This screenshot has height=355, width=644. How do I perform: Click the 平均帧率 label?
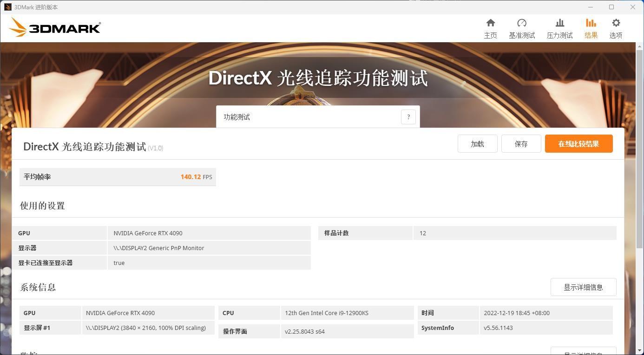pyautogui.click(x=37, y=177)
